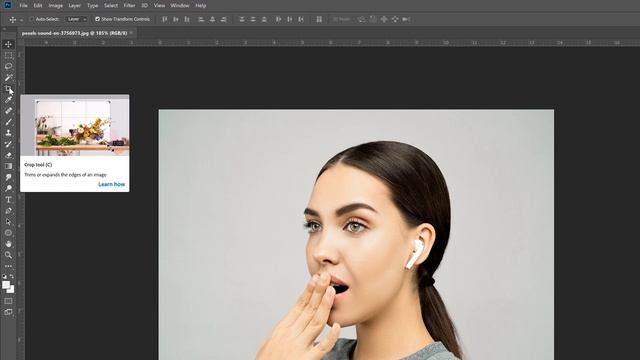Select the Eraser tool
Screen dimensions: 640x360
[8, 155]
